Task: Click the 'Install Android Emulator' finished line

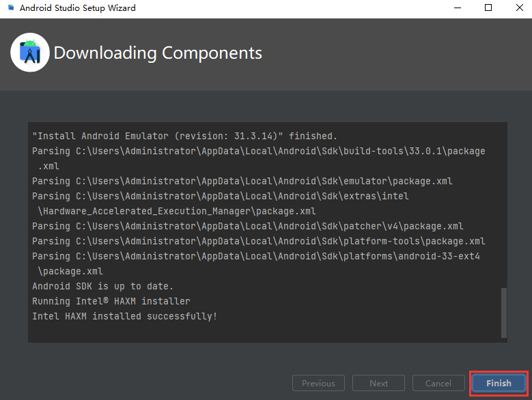Action: click(x=184, y=136)
